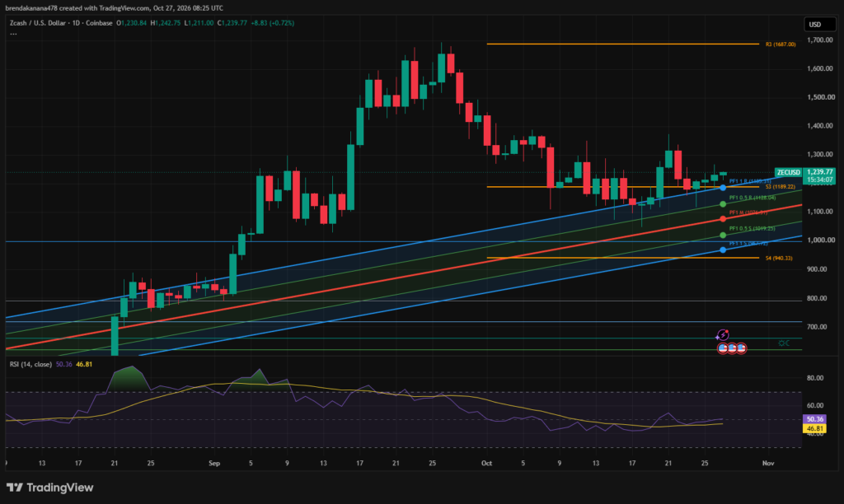Click the Nov date axis label
Image resolution: width=844 pixels, height=504 pixels.
pyautogui.click(x=768, y=463)
